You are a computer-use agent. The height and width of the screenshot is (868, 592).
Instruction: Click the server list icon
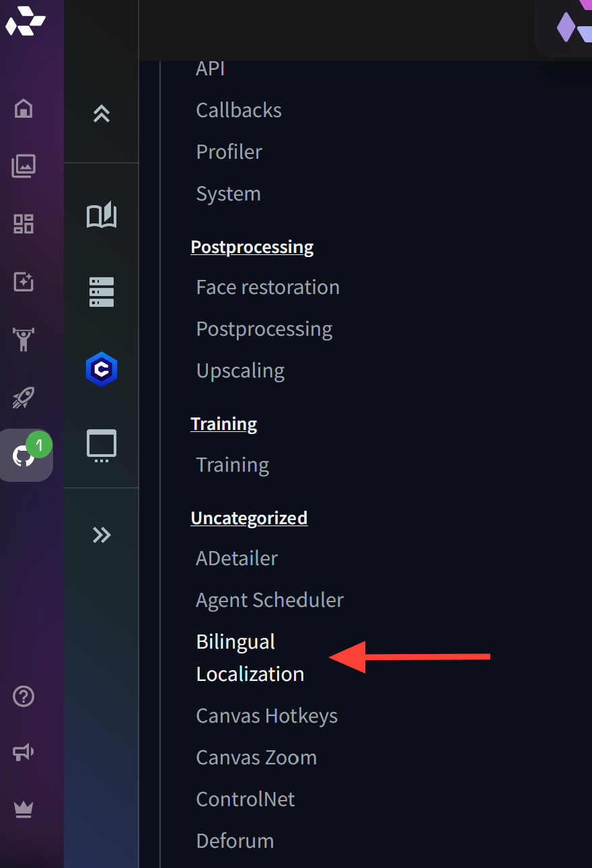pos(101,291)
